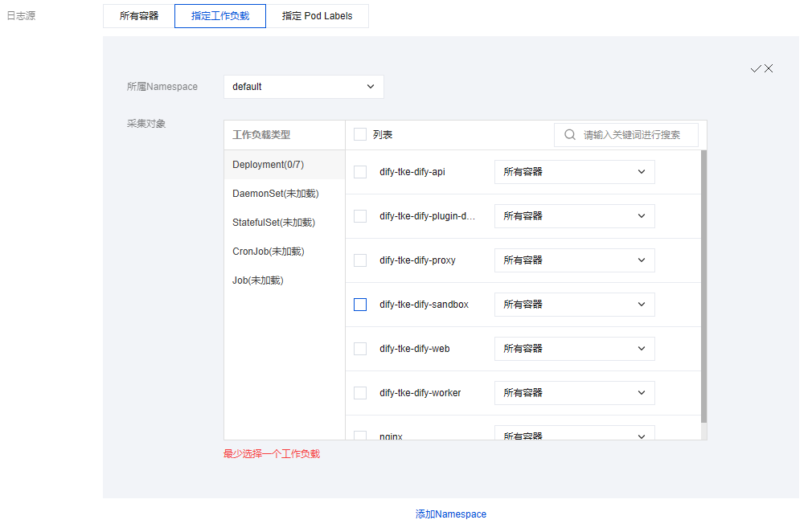Open the 所属Namespace default dropdown
This screenshot has height=524, width=812.
click(303, 87)
